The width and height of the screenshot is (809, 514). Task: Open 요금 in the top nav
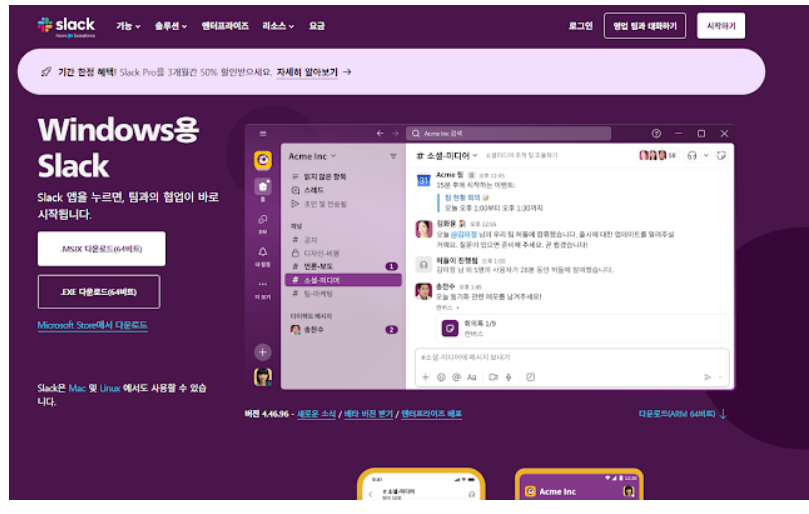317,26
